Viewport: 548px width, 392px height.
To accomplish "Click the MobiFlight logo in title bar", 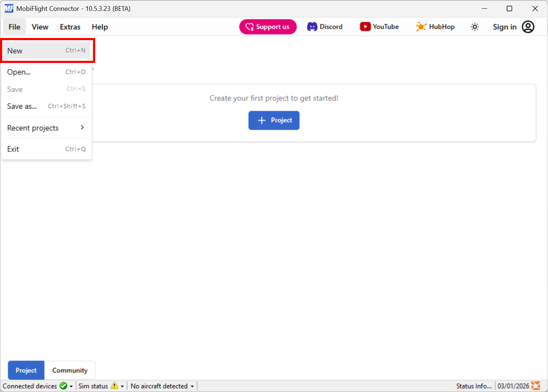I will tap(9, 8).
